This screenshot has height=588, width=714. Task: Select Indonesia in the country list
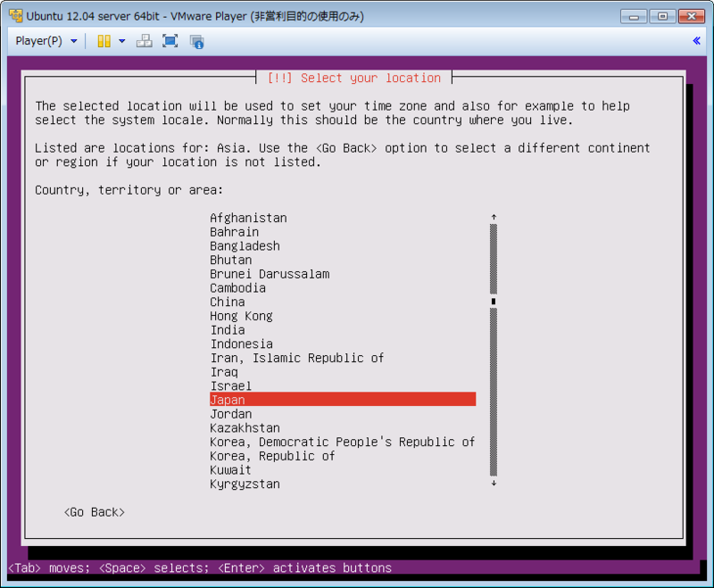tap(241, 344)
